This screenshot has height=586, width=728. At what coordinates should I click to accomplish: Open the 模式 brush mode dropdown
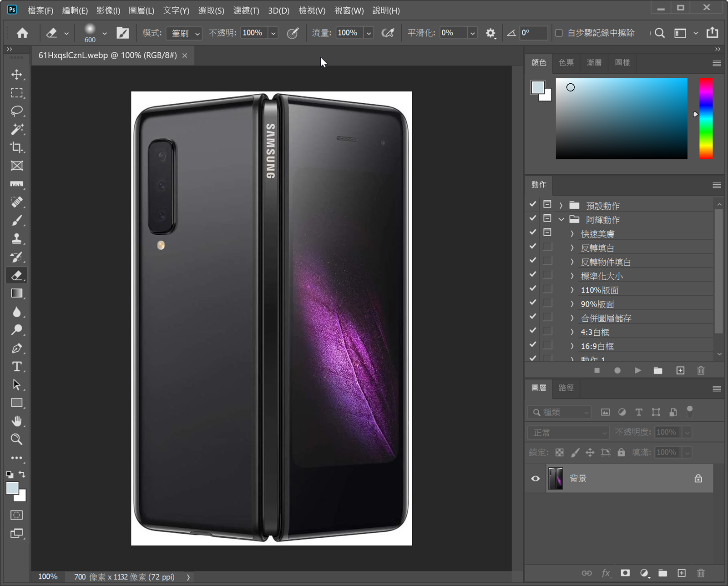pos(184,33)
